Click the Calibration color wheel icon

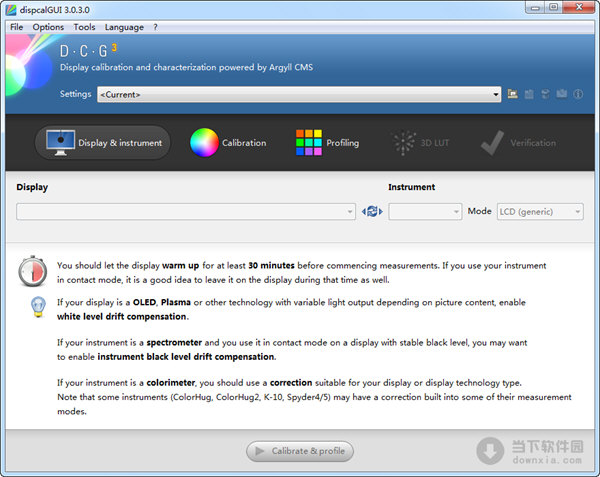point(204,143)
